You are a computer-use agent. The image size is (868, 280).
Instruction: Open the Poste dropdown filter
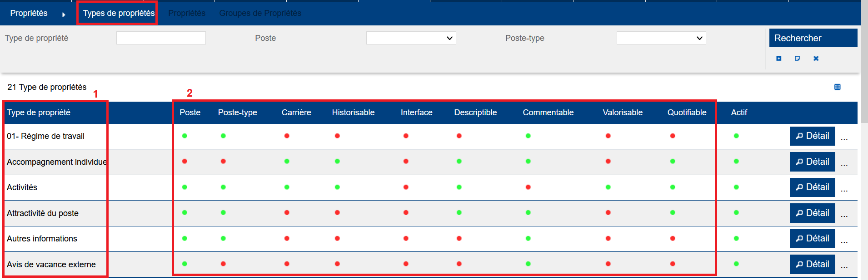point(411,38)
